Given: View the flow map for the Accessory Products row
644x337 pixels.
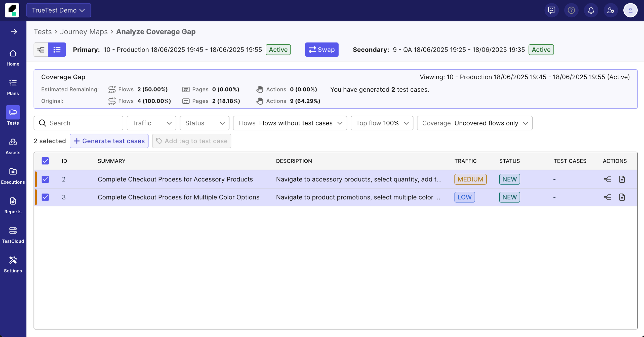Looking at the screenshot, I should tap(608, 179).
